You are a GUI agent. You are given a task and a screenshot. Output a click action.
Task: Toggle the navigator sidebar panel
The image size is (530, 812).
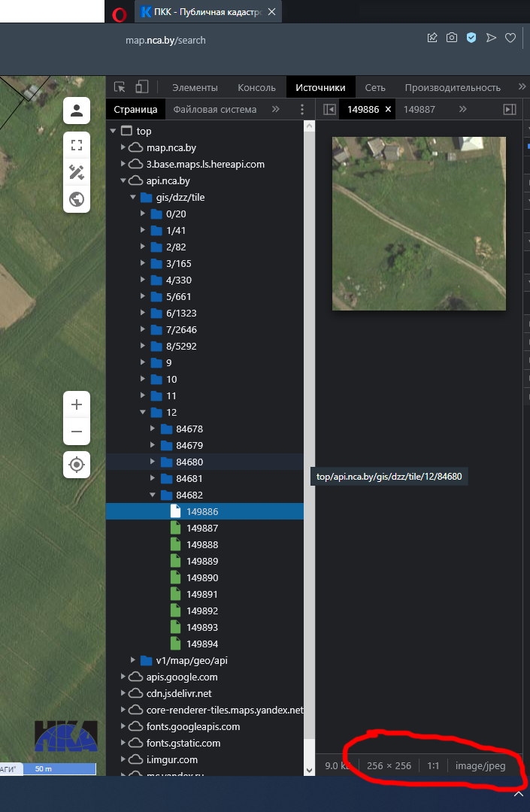[329, 110]
